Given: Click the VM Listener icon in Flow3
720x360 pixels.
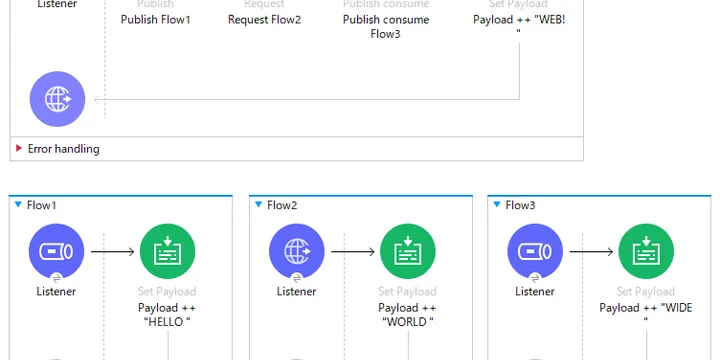Looking at the screenshot, I should (535, 251).
